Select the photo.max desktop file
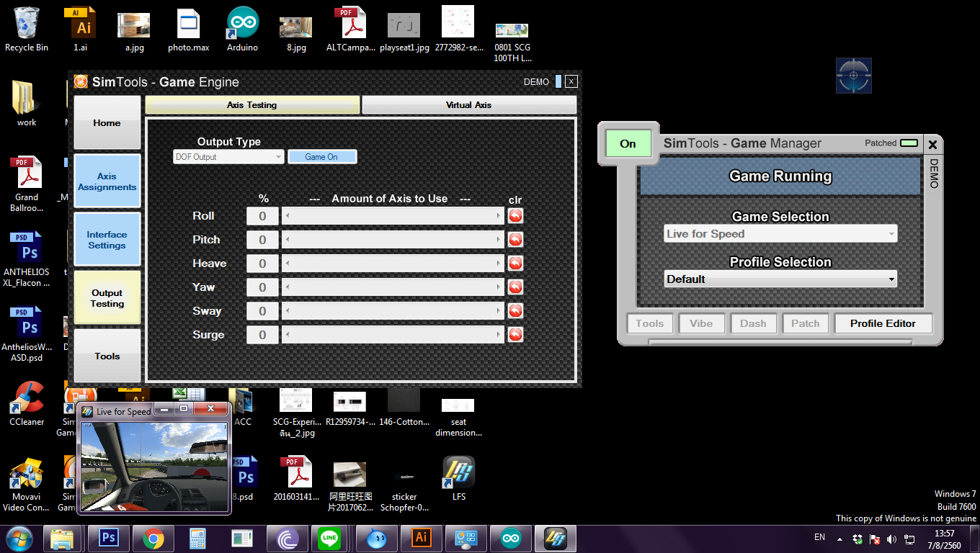The image size is (980, 553). [x=189, y=29]
